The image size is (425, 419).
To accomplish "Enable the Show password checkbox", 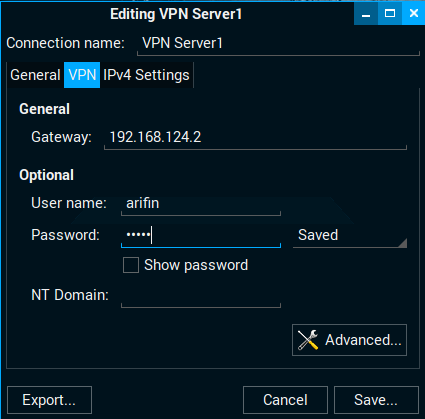I will tap(131, 265).
